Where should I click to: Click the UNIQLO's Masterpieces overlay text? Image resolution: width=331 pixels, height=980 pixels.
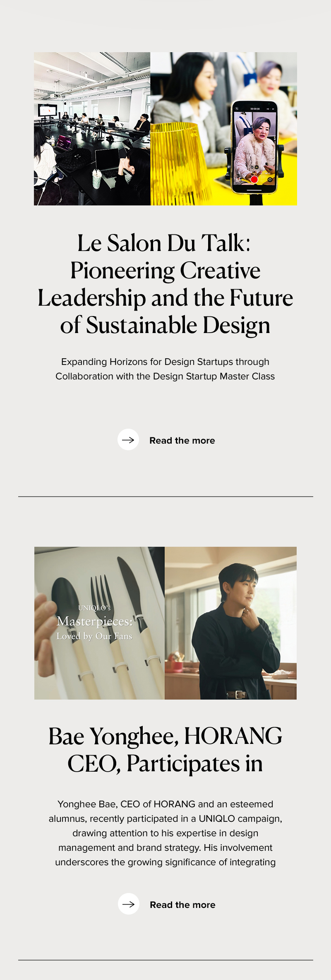94,622
